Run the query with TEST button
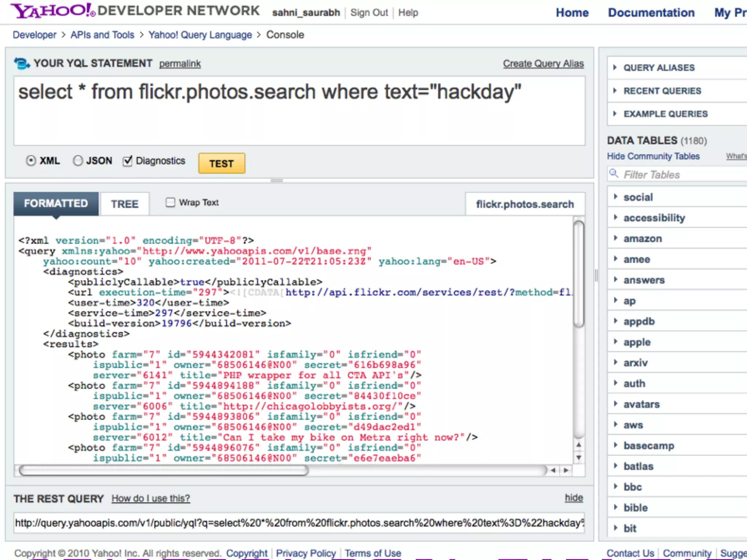This screenshot has height=560, width=747. pos(222,163)
